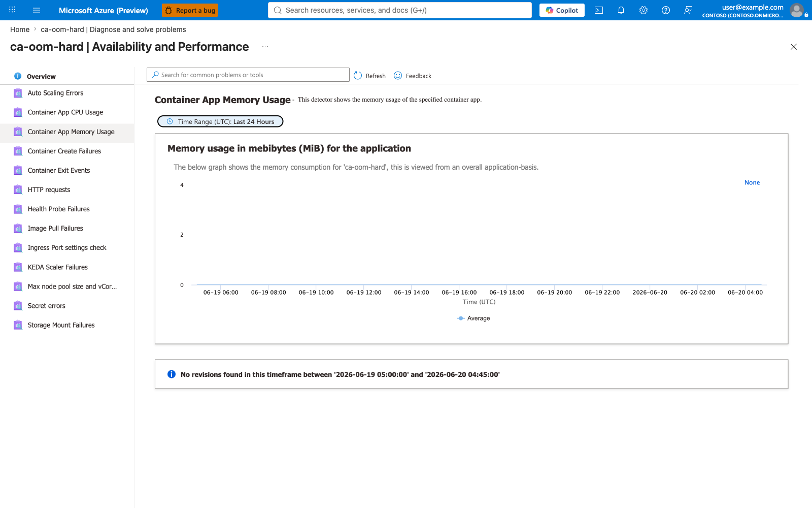Open the ellipsis more options beside page title
Image resolution: width=812 pixels, height=508 pixels.
click(265, 47)
